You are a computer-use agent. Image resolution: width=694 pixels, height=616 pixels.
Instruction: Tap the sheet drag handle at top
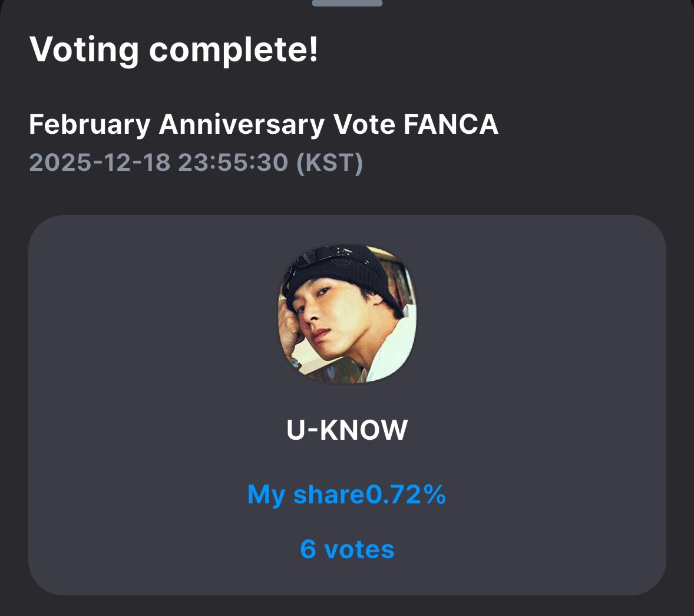pos(347,3)
